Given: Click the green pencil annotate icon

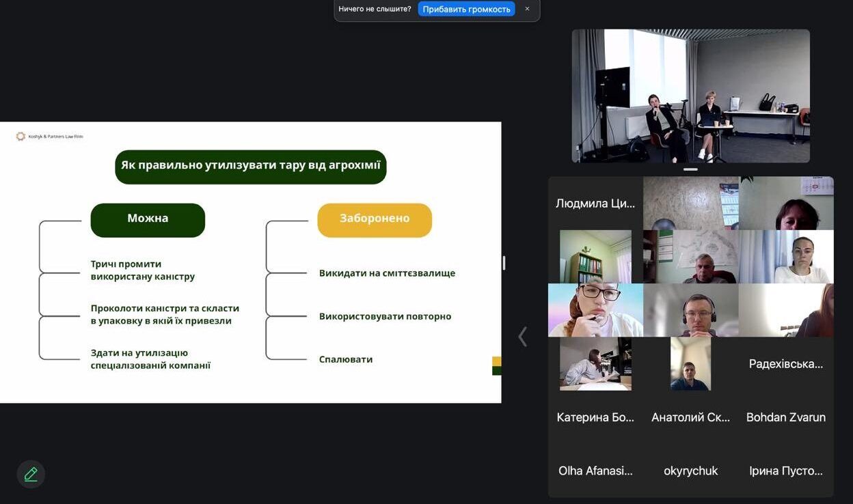Looking at the screenshot, I should click(x=31, y=474).
